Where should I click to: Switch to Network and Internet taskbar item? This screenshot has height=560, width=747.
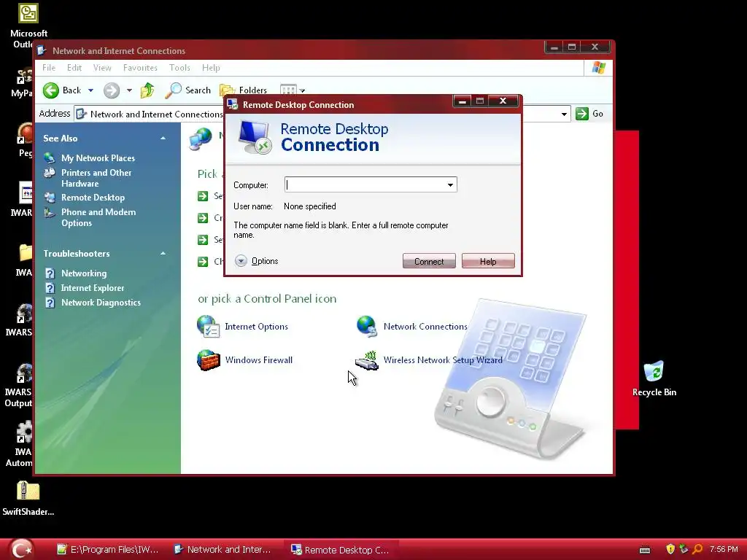pyautogui.click(x=223, y=550)
